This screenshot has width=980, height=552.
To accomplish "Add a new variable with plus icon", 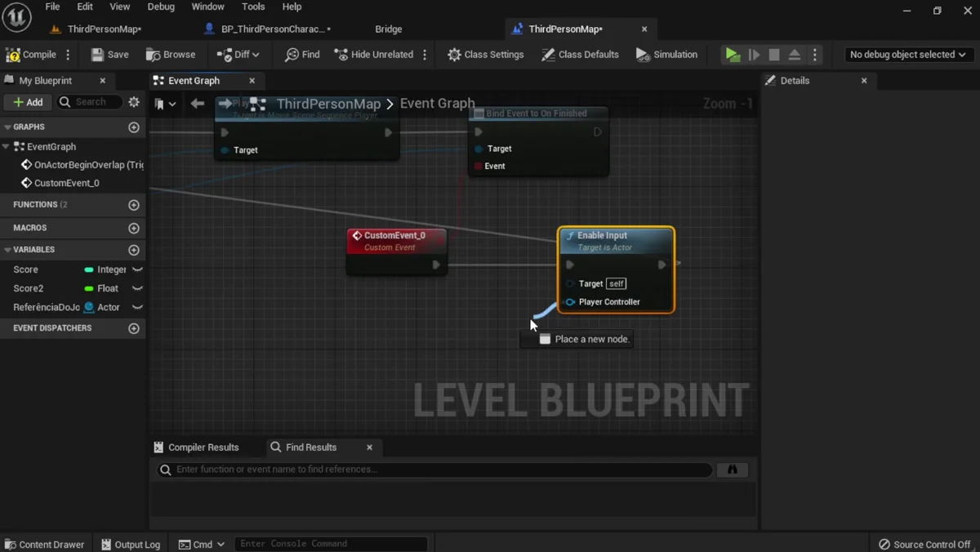I will [134, 250].
